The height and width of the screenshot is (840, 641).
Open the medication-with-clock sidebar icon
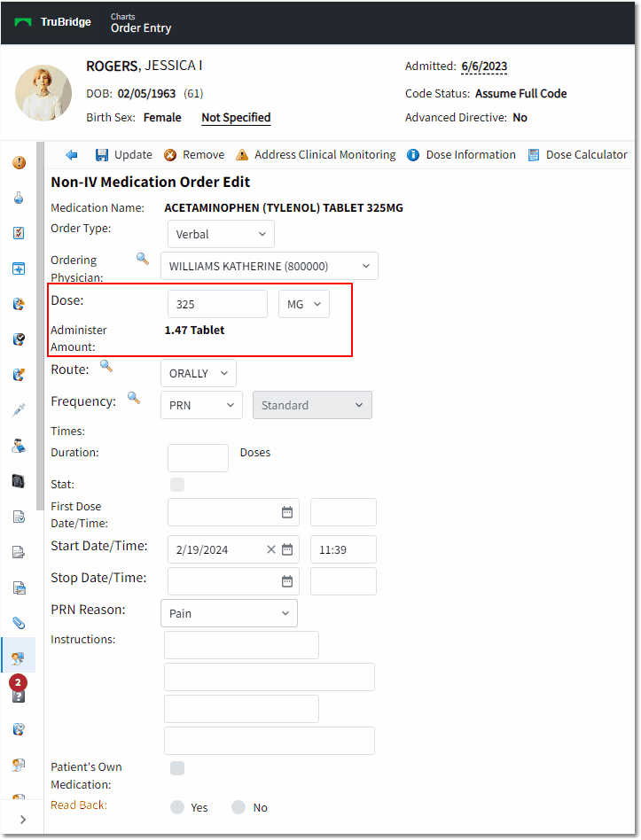point(19,729)
